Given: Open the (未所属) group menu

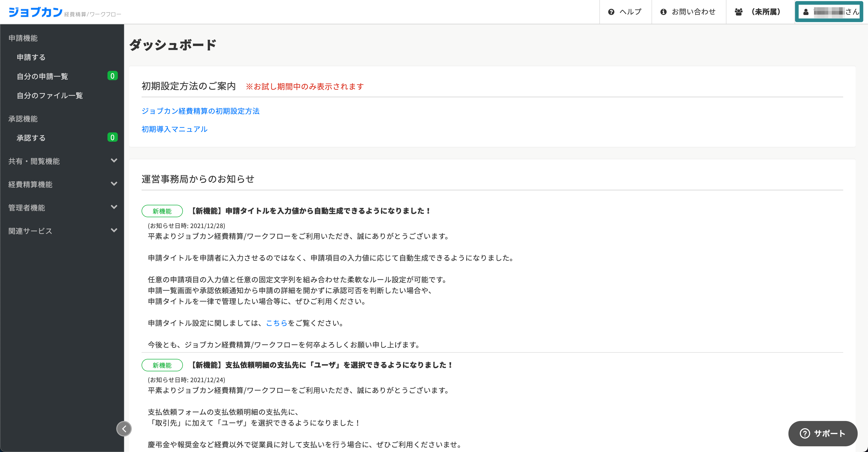Looking at the screenshot, I should tap(760, 12).
